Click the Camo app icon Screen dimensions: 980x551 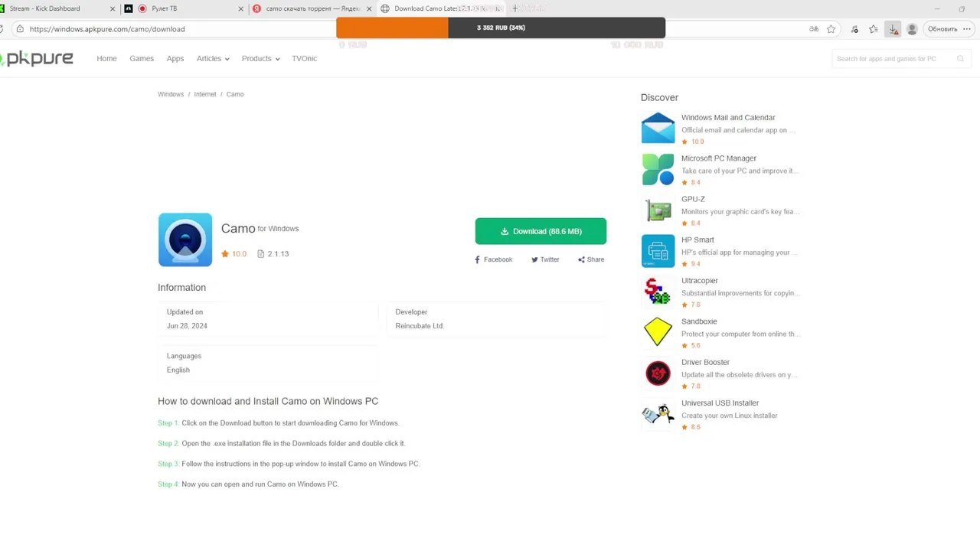pos(185,240)
